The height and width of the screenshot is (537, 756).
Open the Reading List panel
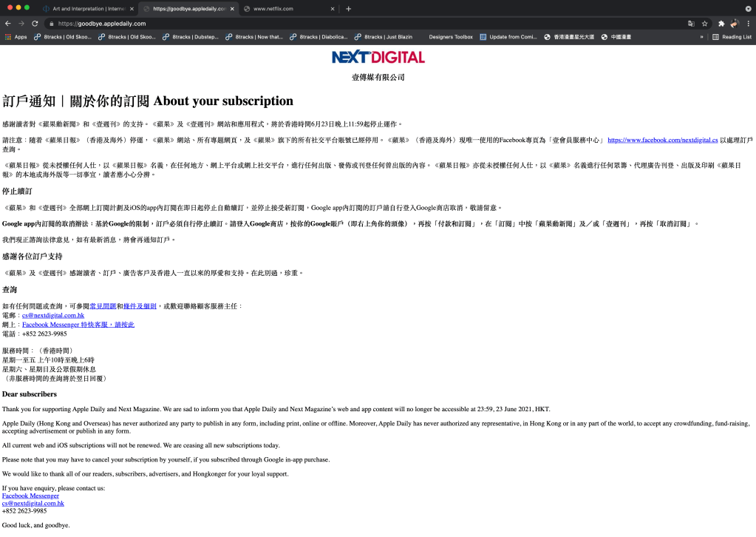732,37
